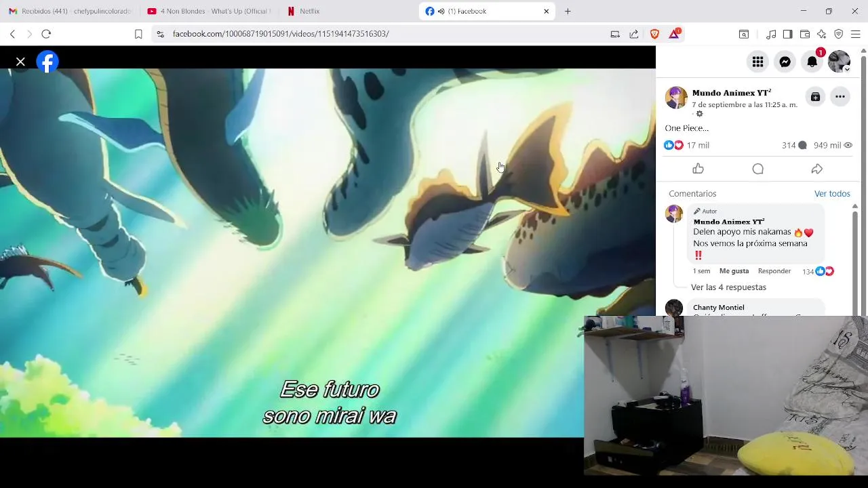Focus the address bar URL
Image resolution: width=868 pixels, height=488 pixels.
pos(281,34)
